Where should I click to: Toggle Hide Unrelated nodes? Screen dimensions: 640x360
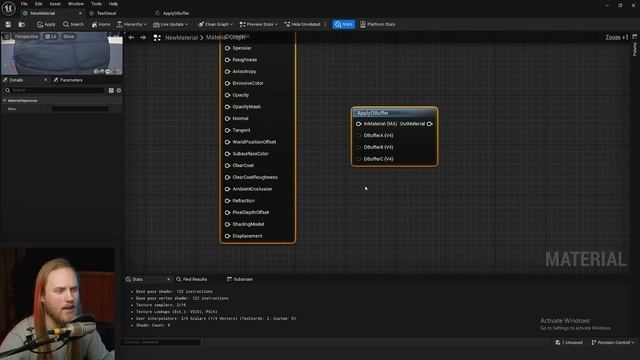[x=302, y=24]
